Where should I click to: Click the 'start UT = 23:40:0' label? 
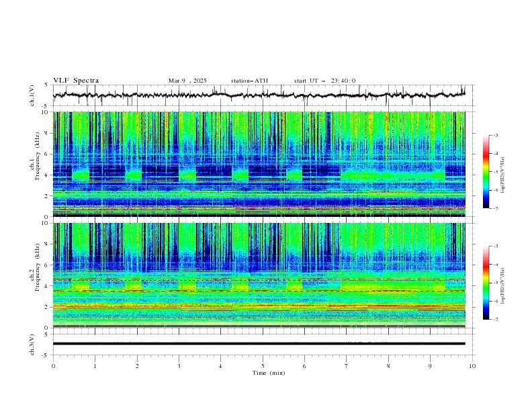click(x=324, y=81)
